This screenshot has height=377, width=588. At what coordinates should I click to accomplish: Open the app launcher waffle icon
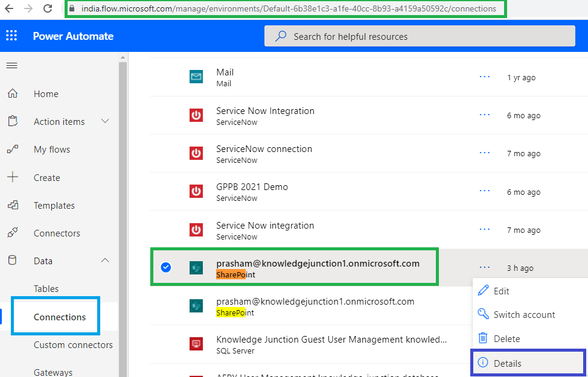11,36
